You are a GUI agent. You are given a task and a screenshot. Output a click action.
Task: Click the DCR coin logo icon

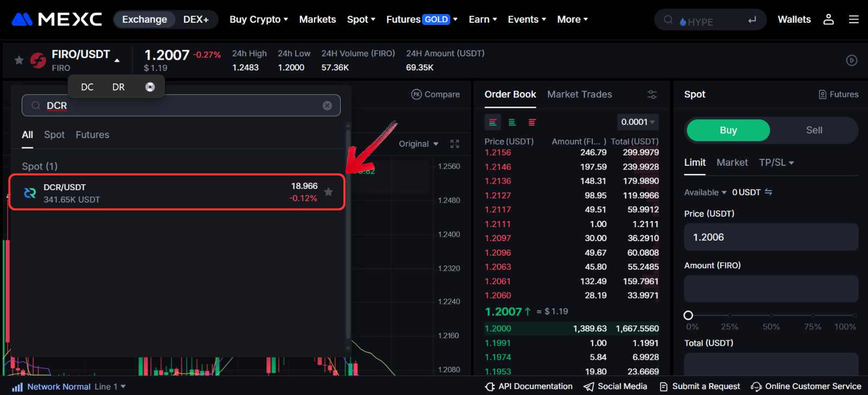30,192
